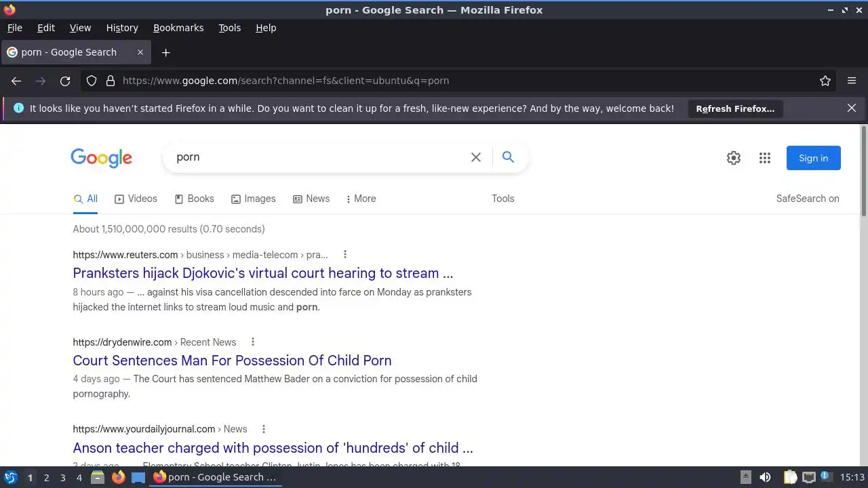Viewport: 868px width, 488px height.
Task: Open options for the Reuters result
Action: click(344, 255)
